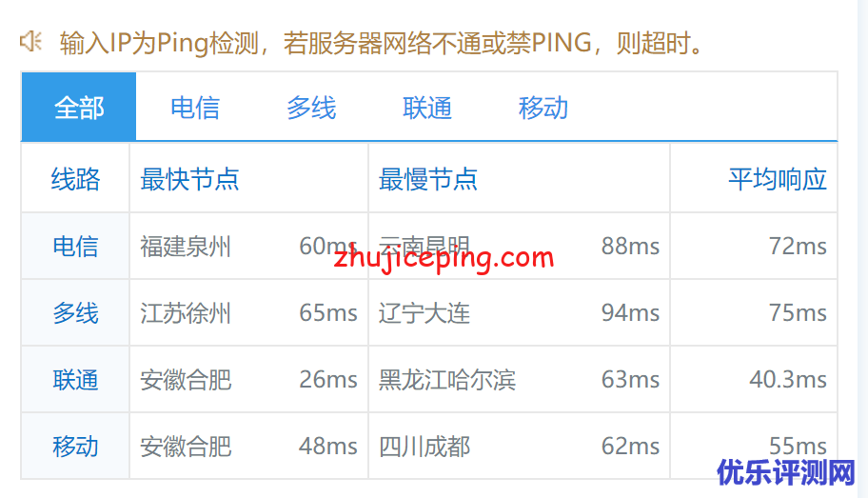Select the 全部 tab
The height and width of the screenshot is (498, 868).
[x=79, y=107]
